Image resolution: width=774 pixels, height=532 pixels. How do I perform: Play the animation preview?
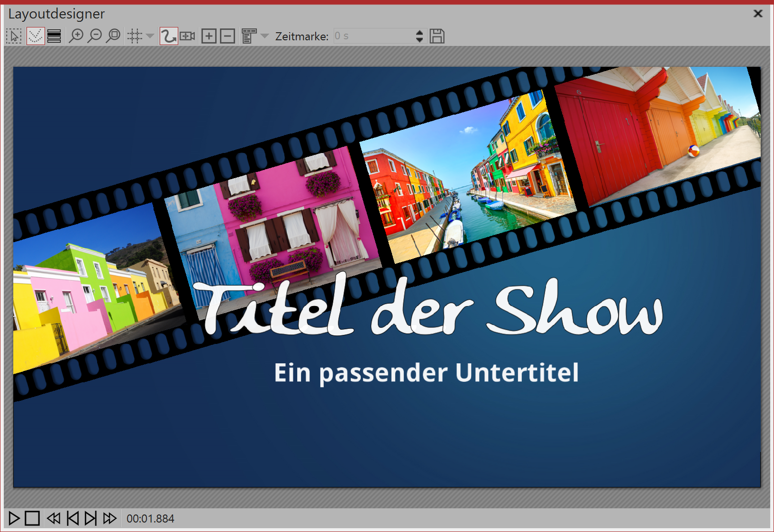click(x=15, y=518)
